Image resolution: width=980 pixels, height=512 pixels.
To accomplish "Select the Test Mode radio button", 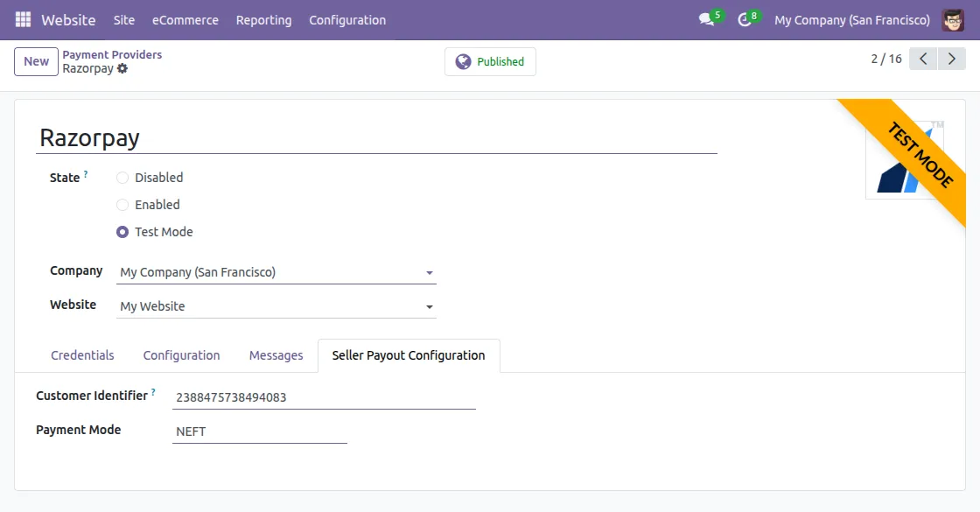I will (x=122, y=232).
